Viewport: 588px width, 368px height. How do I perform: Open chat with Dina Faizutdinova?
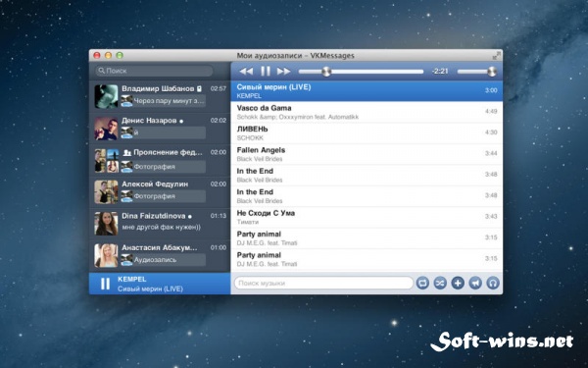(x=160, y=224)
